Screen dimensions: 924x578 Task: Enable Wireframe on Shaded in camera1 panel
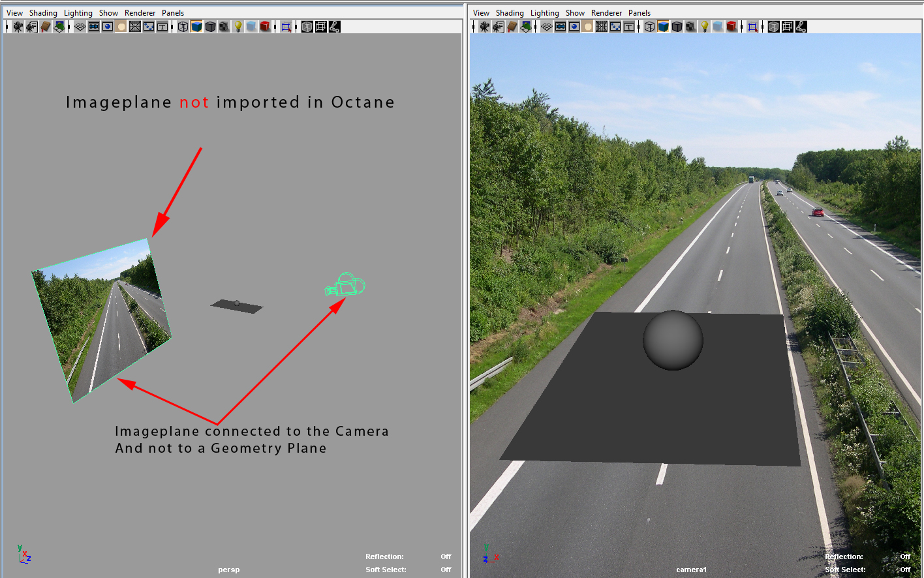[677, 27]
